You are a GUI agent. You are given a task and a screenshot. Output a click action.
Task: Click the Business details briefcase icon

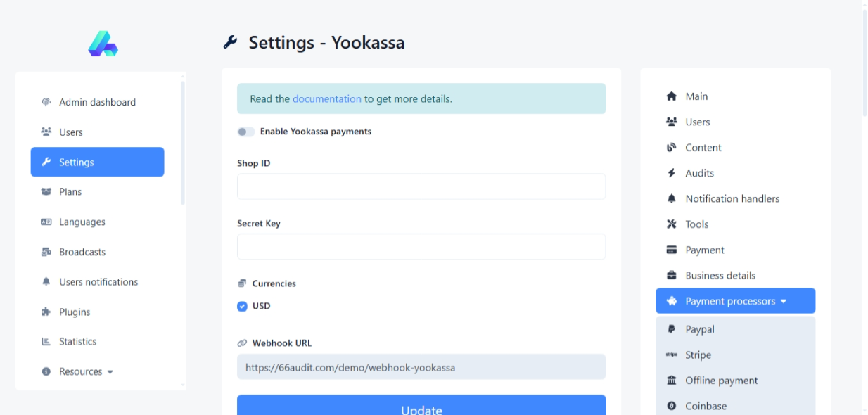point(671,276)
